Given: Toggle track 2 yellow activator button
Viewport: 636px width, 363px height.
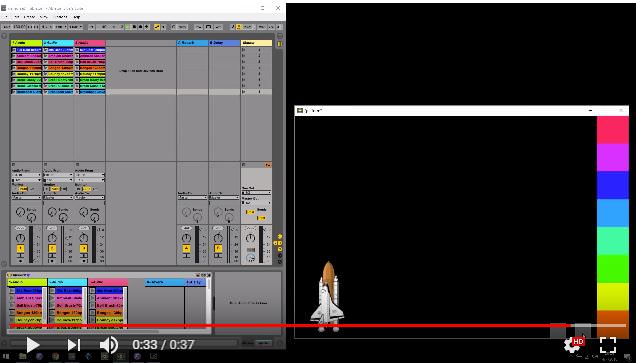Looking at the screenshot, I should pos(52,248).
